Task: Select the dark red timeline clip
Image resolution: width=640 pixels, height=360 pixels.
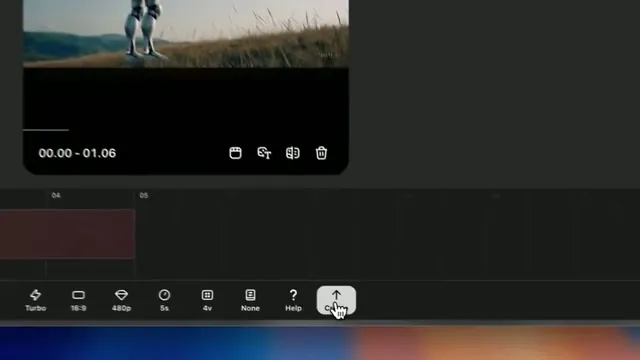Action: pyautogui.click(x=67, y=234)
